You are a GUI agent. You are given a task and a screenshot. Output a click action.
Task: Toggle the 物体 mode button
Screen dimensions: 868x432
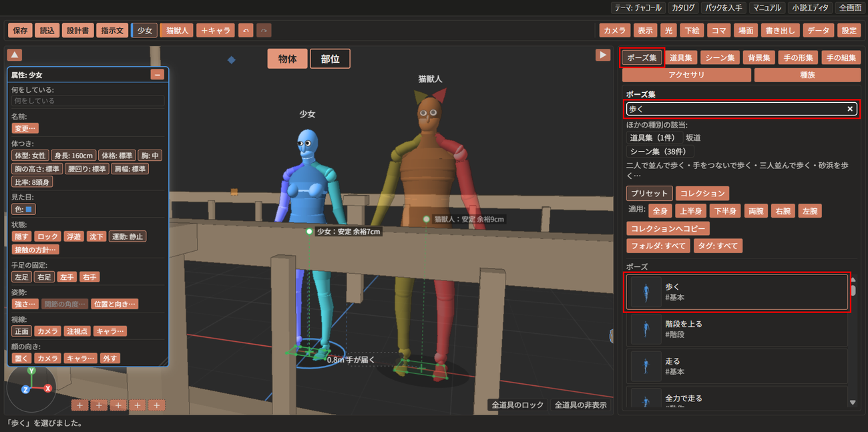[x=287, y=59]
